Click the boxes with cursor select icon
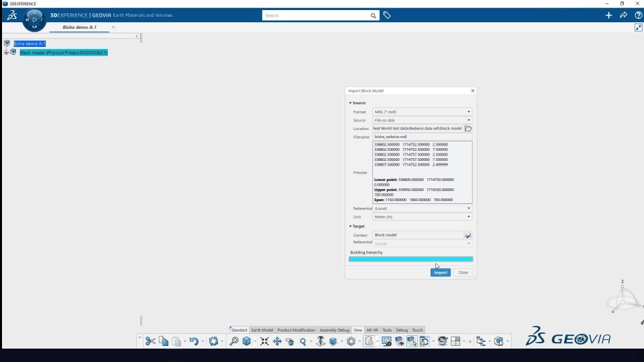The width and height of the screenshot is (644, 362). click(412, 341)
